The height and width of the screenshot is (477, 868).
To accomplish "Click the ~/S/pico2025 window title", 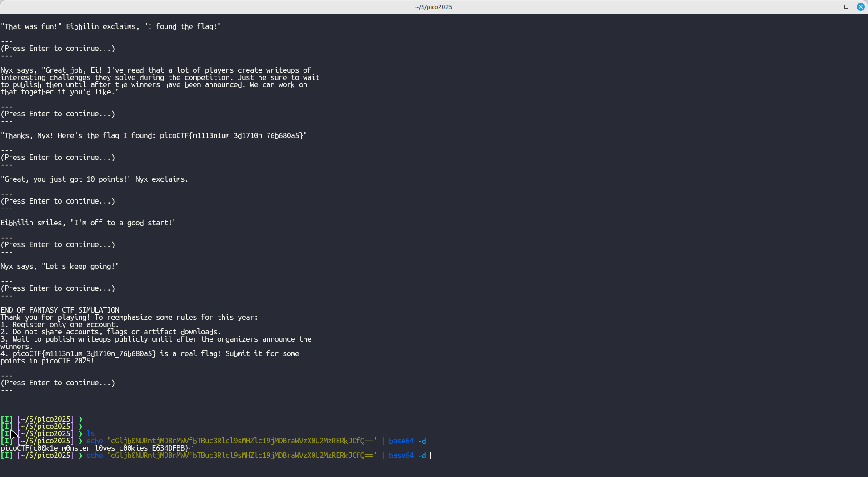I will tap(434, 7).
